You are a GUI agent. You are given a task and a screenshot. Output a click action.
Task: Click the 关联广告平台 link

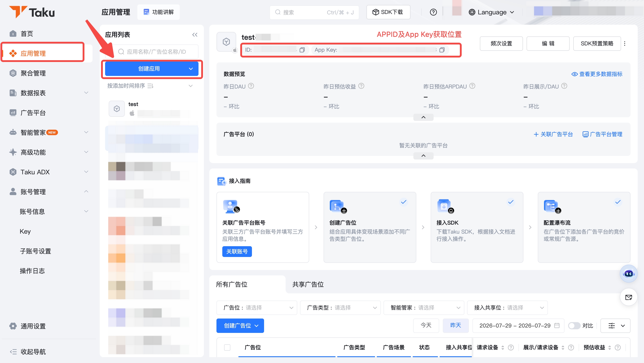click(x=553, y=134)
